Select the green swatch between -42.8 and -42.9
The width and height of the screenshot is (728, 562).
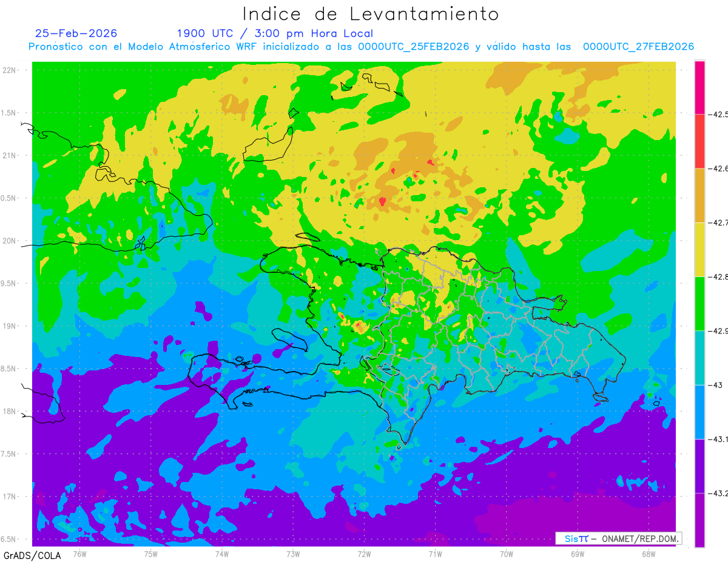(x=699, y=303)
